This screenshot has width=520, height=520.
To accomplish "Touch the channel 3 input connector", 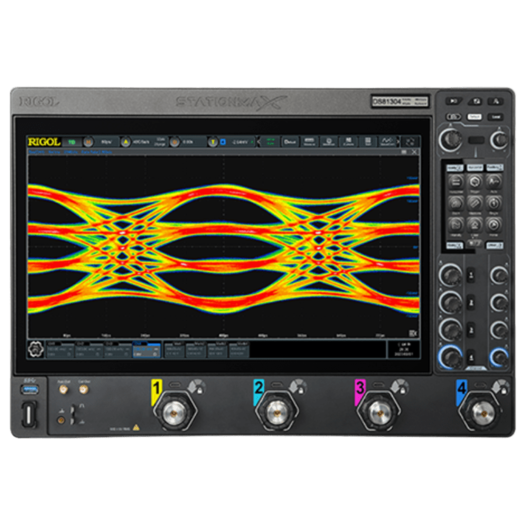I will click(x=378, y=412).
